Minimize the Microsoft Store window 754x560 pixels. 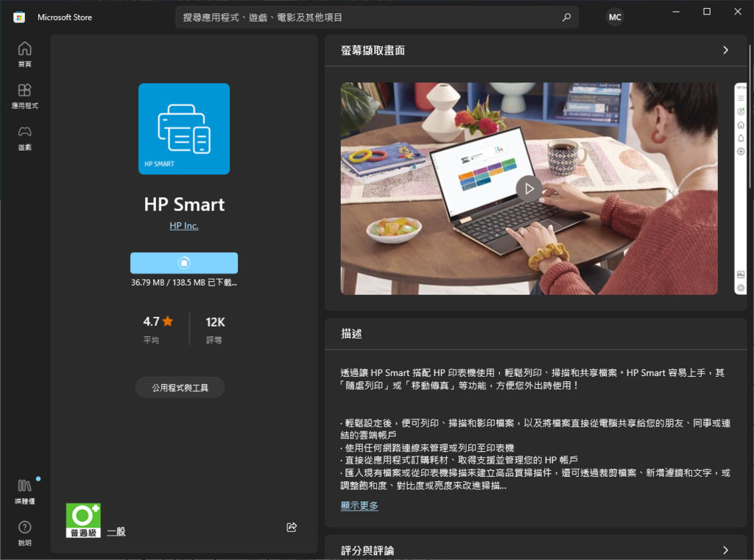(676, 12)
